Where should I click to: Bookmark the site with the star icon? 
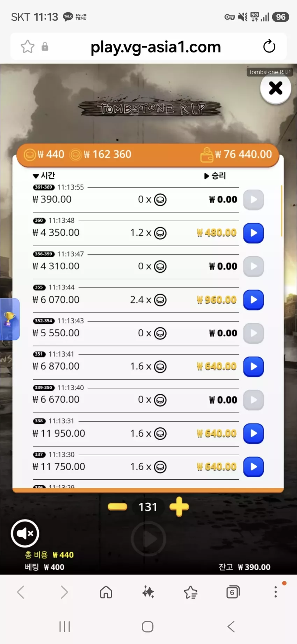click(x=28, y=46)
